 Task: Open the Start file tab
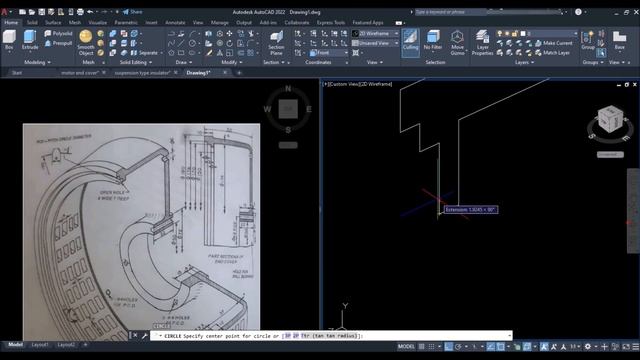tap(17, 73)
